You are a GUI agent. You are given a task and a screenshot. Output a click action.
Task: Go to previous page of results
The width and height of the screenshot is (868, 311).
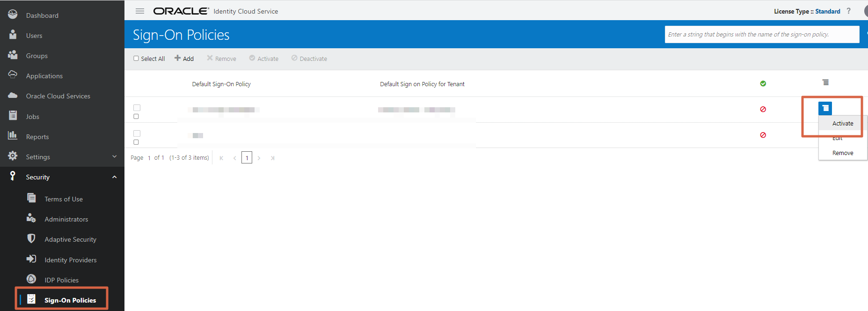234,158
